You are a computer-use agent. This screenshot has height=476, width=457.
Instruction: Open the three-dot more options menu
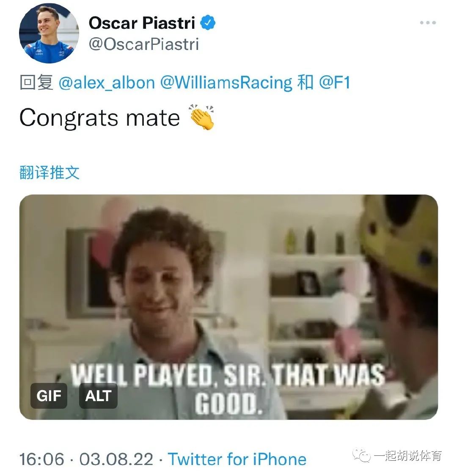point(428,23)
